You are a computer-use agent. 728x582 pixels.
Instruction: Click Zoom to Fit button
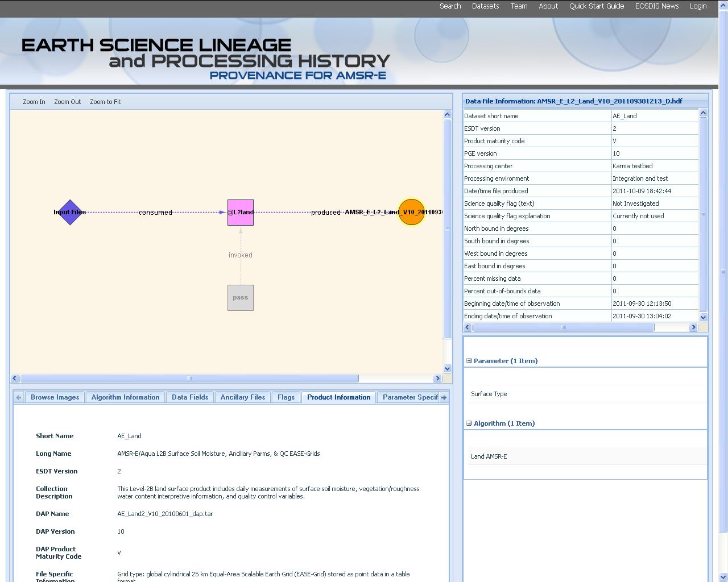tap(105, 102)
